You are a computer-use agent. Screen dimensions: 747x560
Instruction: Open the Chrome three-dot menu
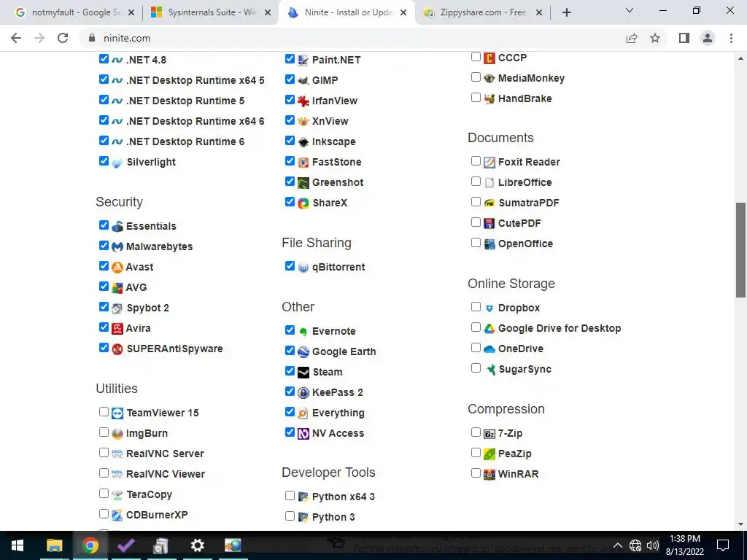(731, 38)
